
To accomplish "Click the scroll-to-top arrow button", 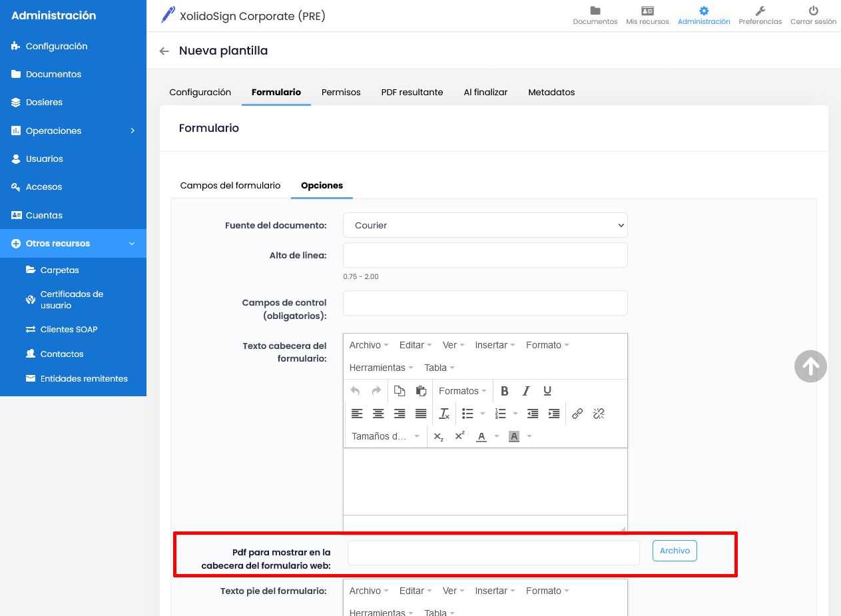I will point(810,366).
